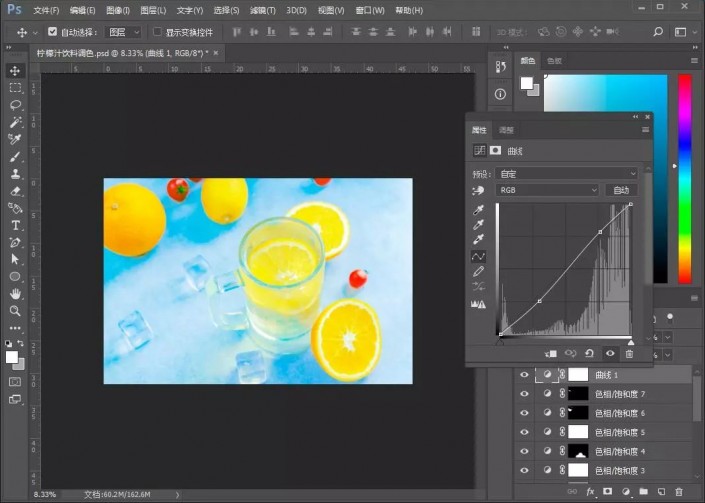This screenshot has height=503, width=705.
Task: Open workspace switcher dropdown
Action: click(x=685, y=32)
